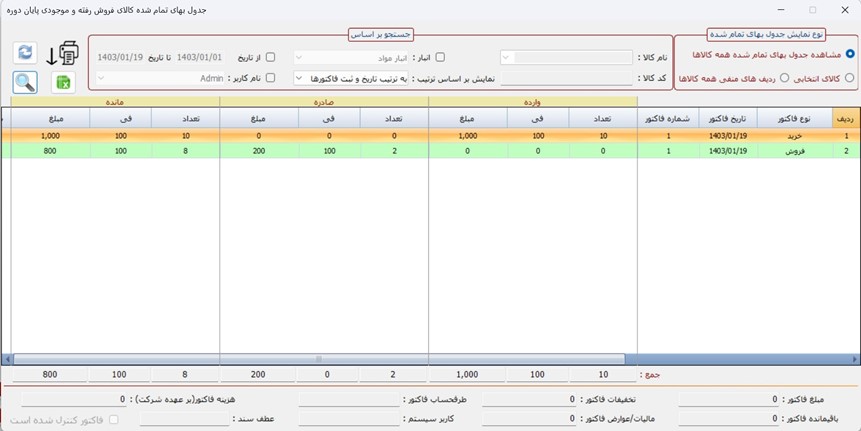
Task: Open the Admin user name dropdown
Action: click(101, 78)
